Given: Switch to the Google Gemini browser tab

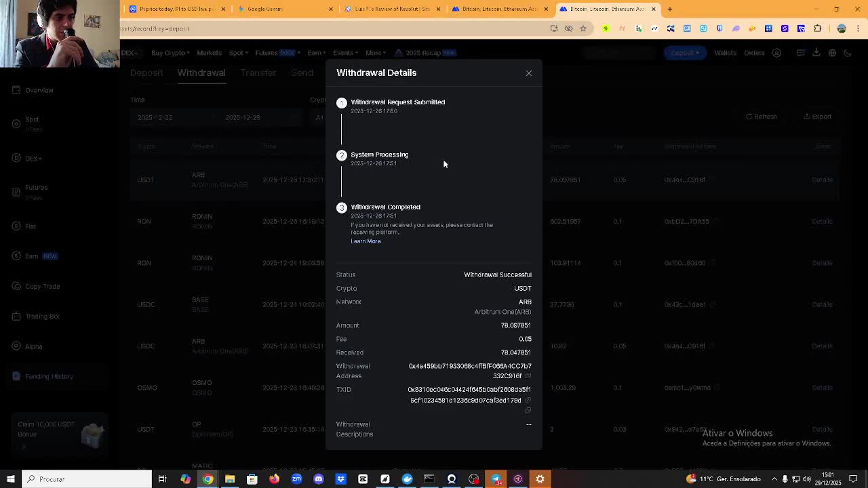Looking at the screenshot, I should (283, 9).
